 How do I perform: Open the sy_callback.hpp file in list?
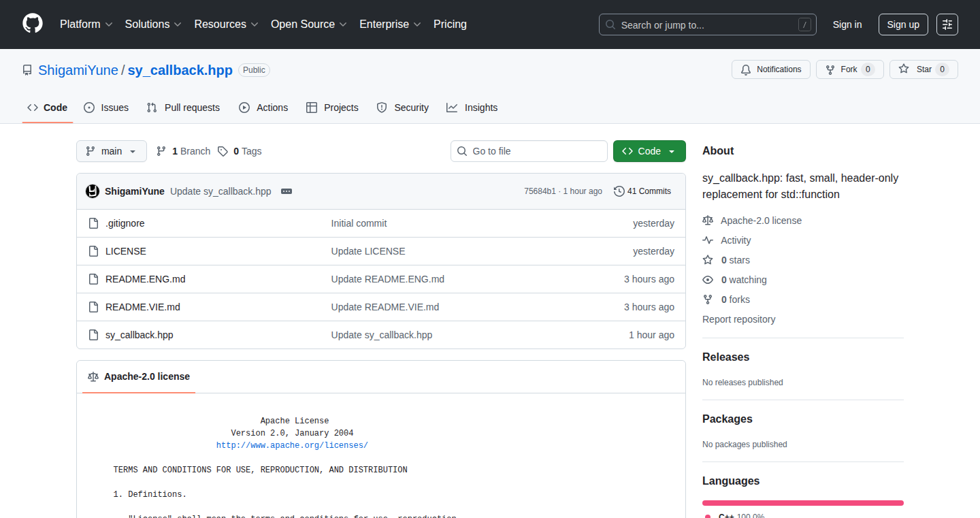140,335
